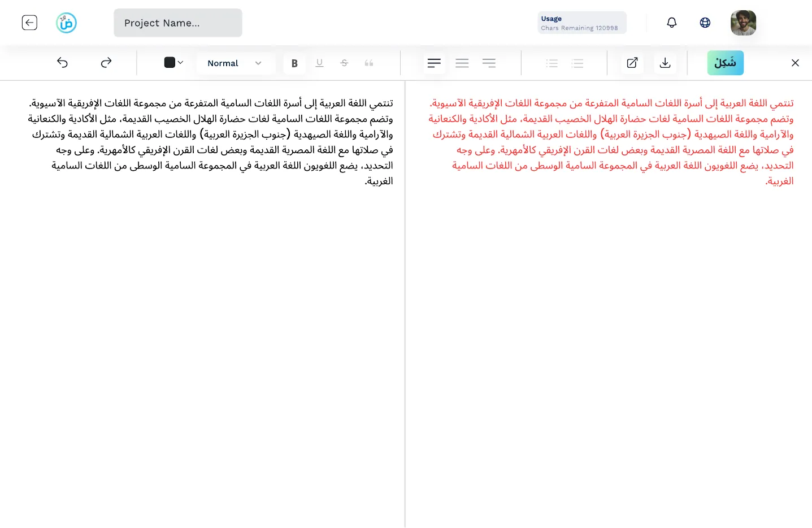Expand the Normal style dropdown
The width and height of the screenshot is (812, 528).
pos(236,63)
